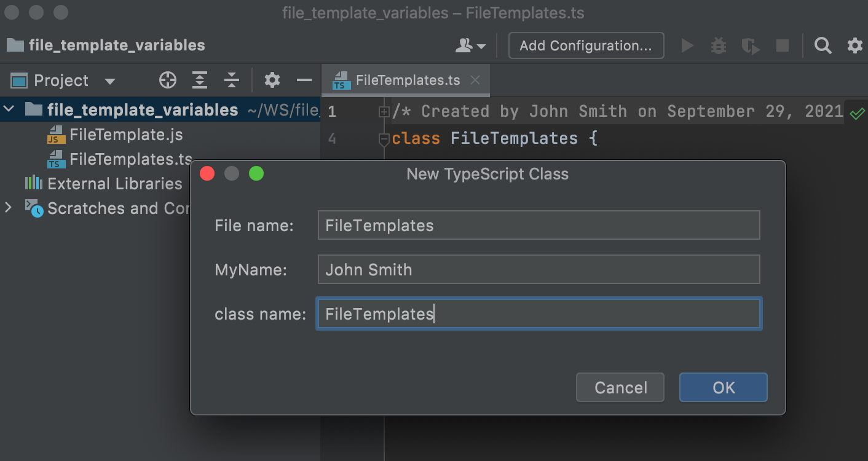
Task: Open IDE Settings via the gear icon
Action: pos(854,45)
